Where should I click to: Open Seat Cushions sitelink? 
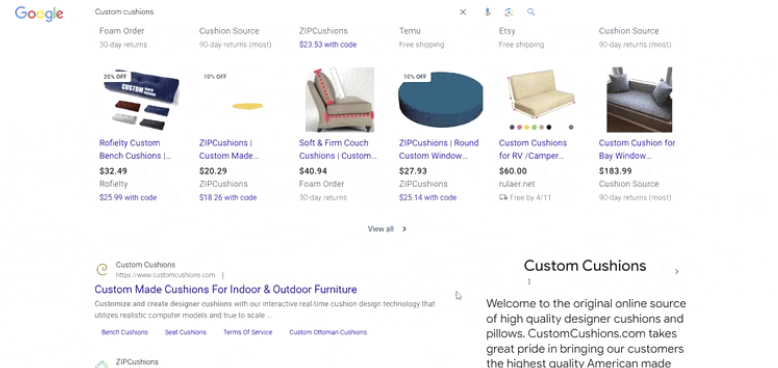186,332
